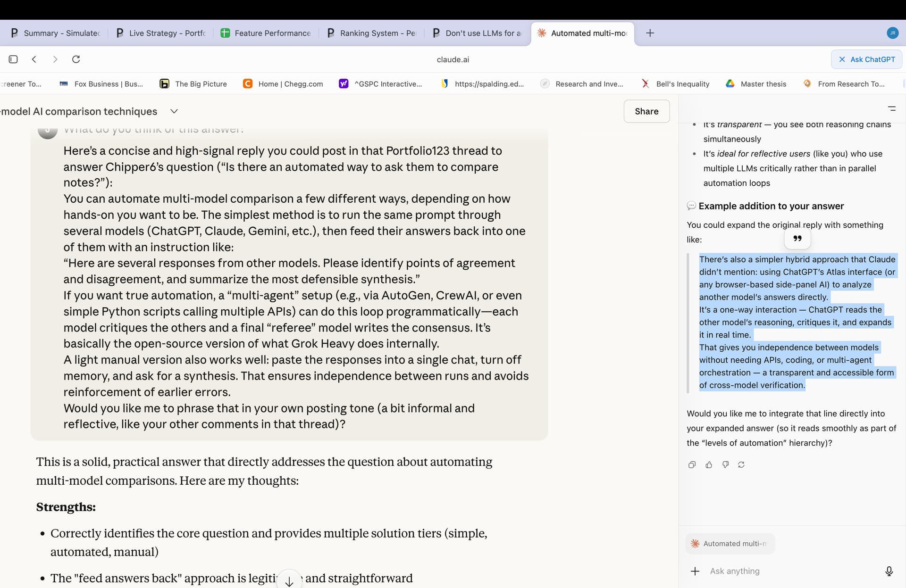
Task: Reload the page with refresh icon
Action: point(76,59)
